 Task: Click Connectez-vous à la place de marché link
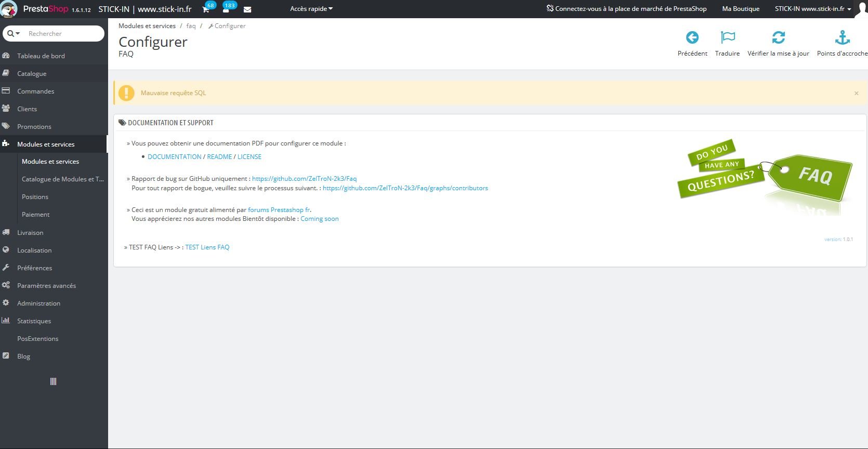(x=626, y=9)
